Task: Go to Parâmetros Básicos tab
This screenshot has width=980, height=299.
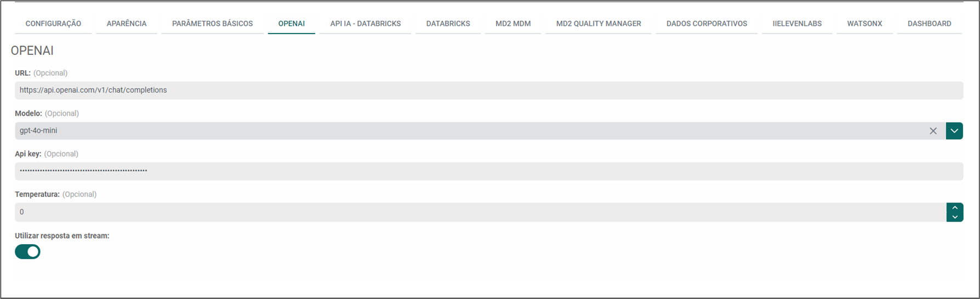Action: [212, 24]
